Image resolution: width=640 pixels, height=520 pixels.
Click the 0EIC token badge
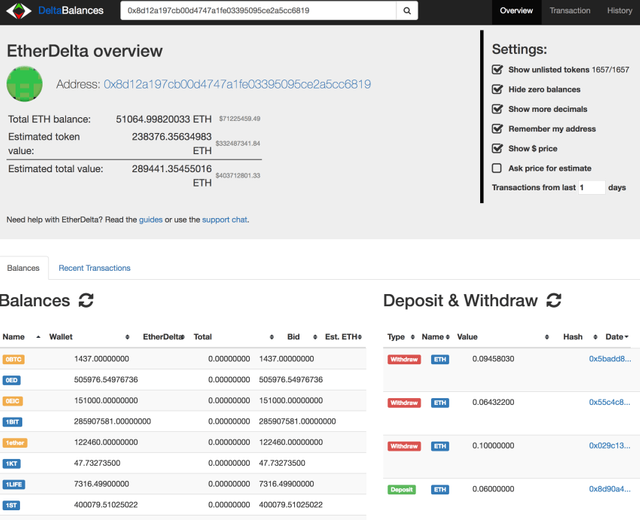(13, 401)
